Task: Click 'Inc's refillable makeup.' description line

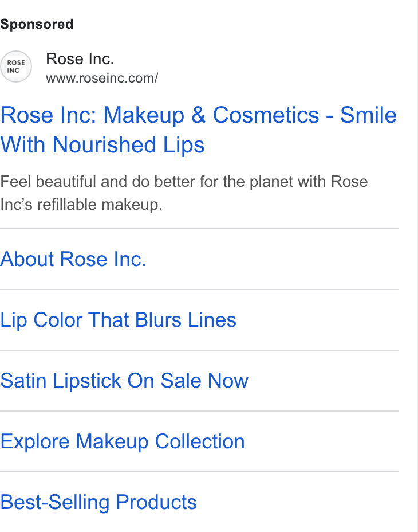Action: coord(81,205)
